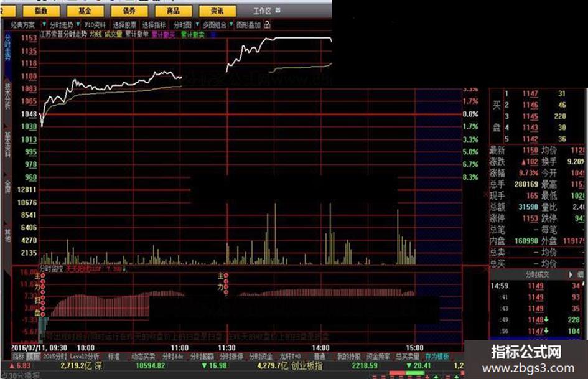
Task: Click 分时图 toolbar item
Action: pos(183,25)
